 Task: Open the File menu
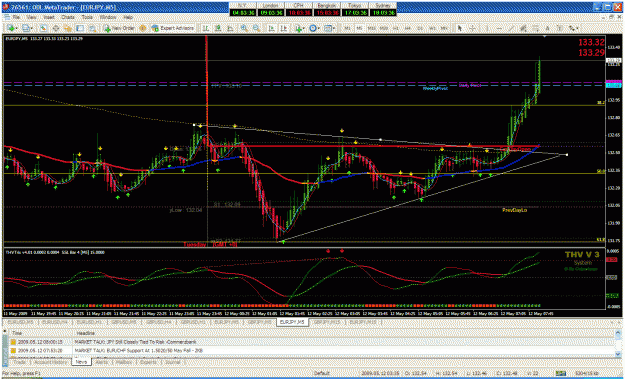(16, 18)
